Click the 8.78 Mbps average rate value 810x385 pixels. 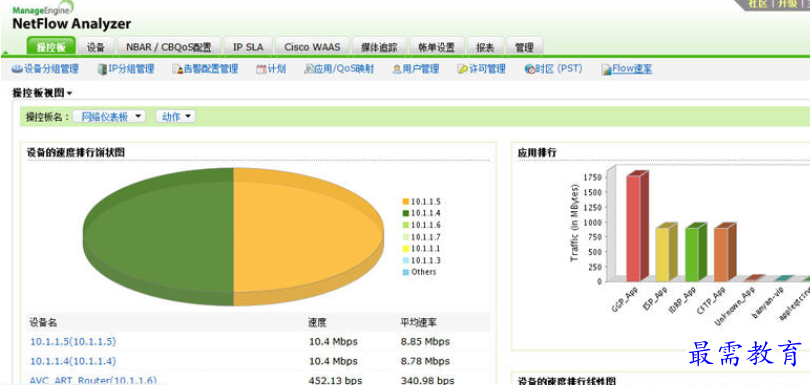point(425,361)
